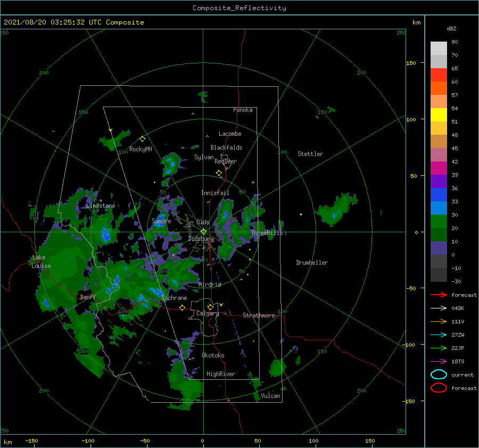
Task: Click the plus marker west of Stettler-Drumheller area
Action: [x=301, y=214]
